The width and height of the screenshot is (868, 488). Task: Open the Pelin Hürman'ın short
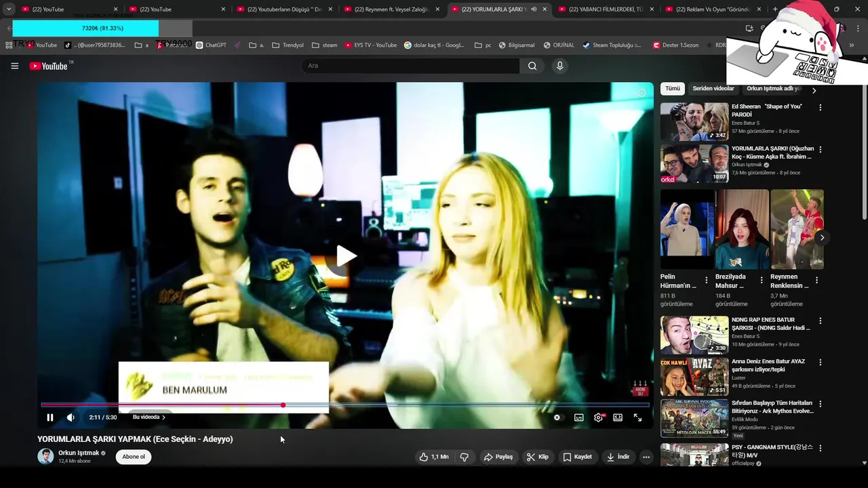pyautogui.click(x=687, y=229)
